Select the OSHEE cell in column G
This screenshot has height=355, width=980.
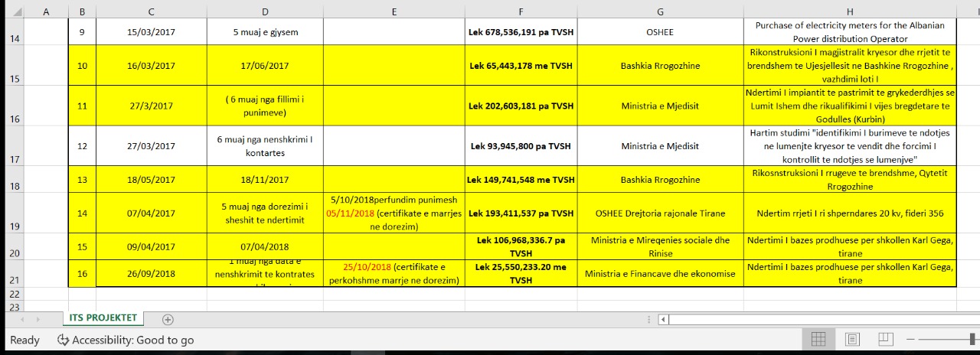point(659,32)
